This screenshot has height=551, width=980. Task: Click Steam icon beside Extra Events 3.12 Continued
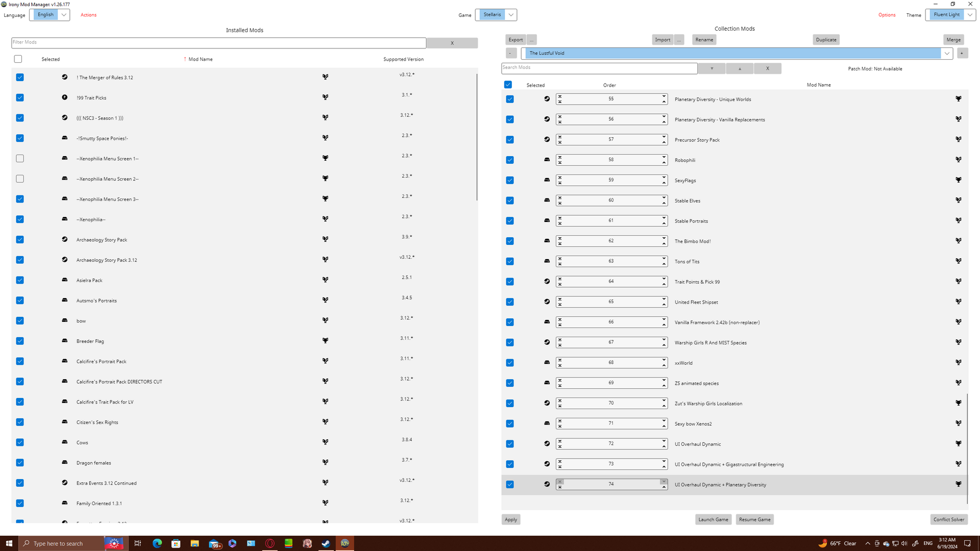[x=64, y=483]
